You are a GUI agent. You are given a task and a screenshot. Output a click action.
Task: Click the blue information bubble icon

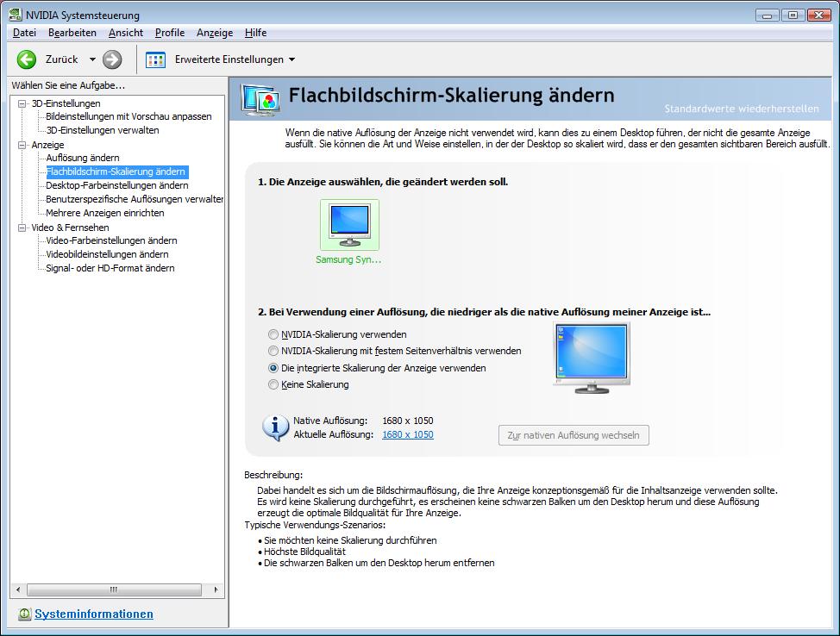(x=275, y=427)
